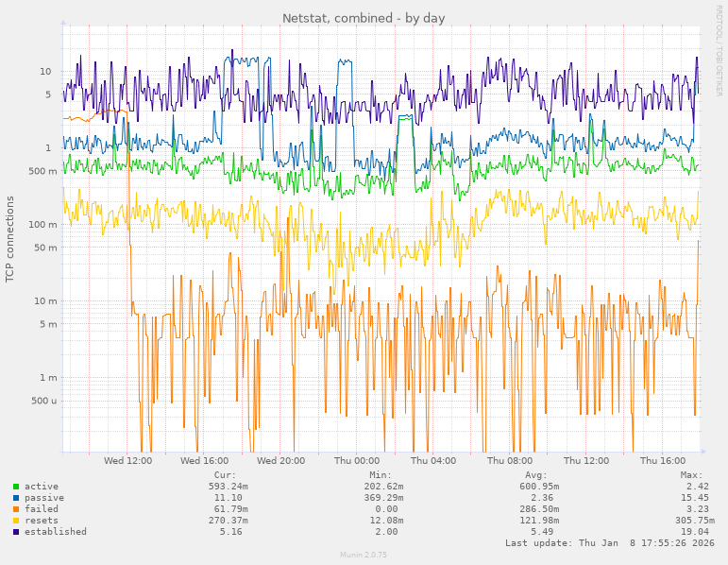This screenshot has height=565, width=728.
Task: Click the green active legend swatch
Action: (16, 487)
